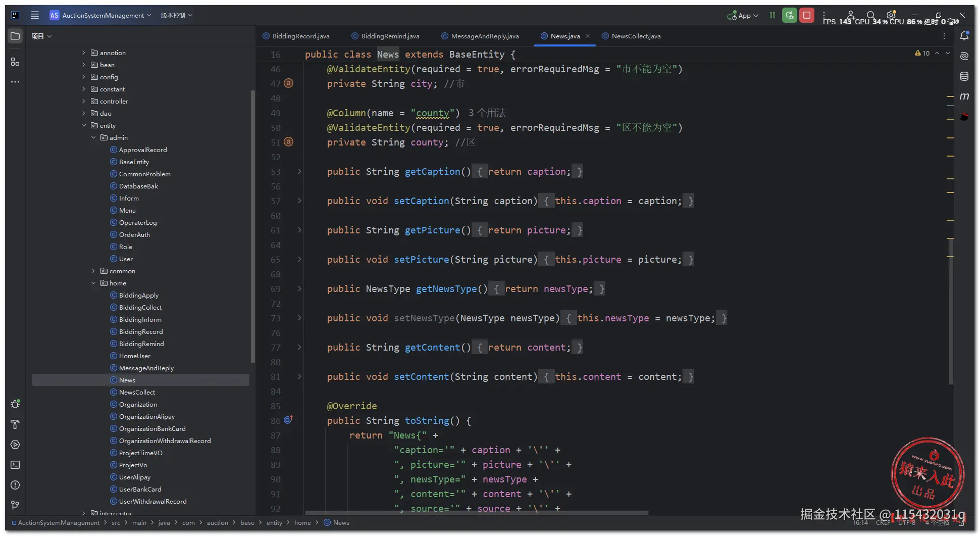Expand folded setNewsType method on line 73
This screenshot has height=536, width=980.
(299, 318)
